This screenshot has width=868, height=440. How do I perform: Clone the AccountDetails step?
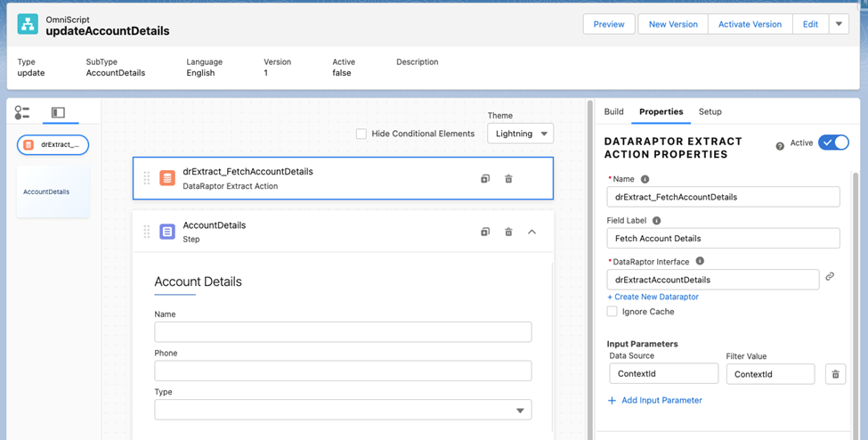(485, 232)
